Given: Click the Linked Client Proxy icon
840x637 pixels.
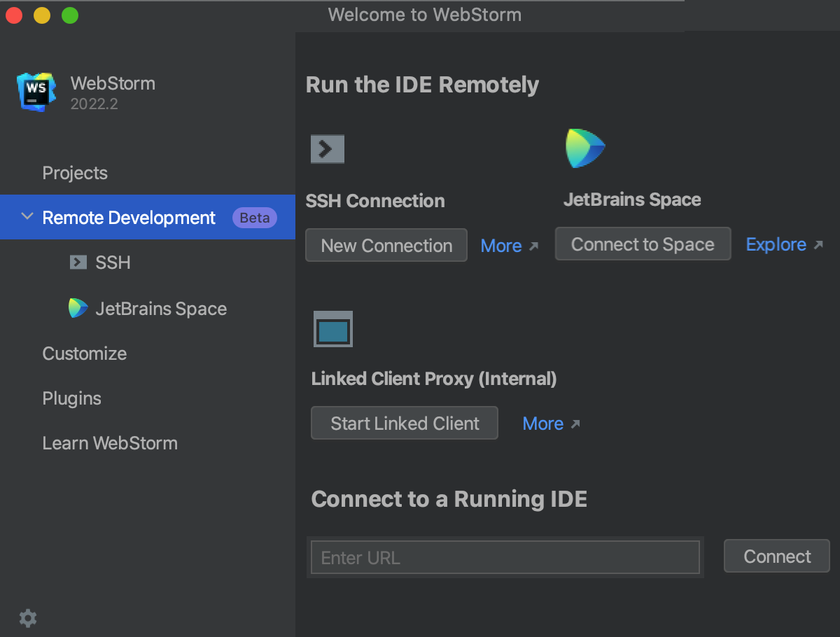Looking at the screenshot, I should (332, 329).
